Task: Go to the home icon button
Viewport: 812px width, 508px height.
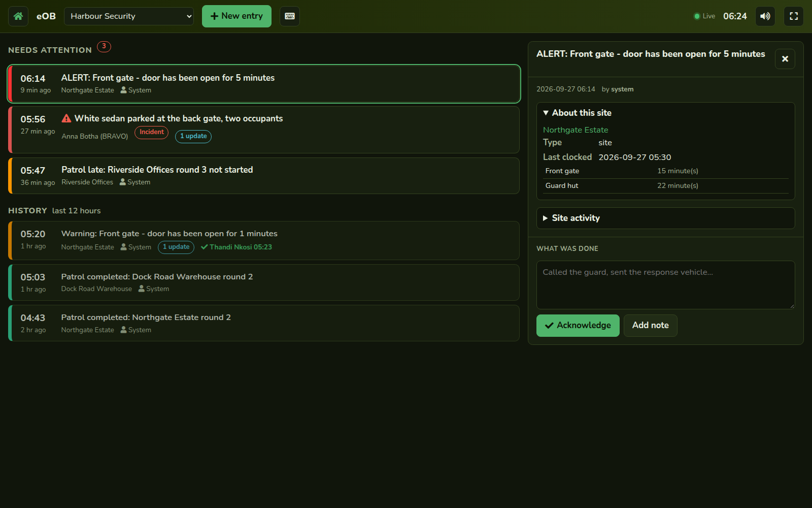Action: click(18, 16)
